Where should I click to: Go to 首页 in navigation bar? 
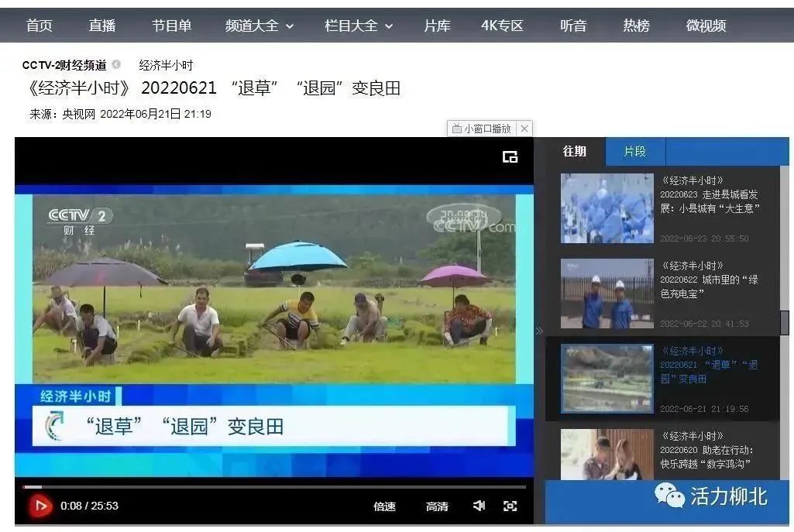(40, 26)
